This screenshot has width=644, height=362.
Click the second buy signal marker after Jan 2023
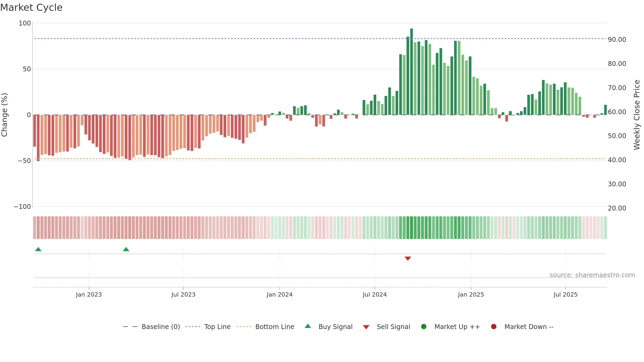pos(126,249)
